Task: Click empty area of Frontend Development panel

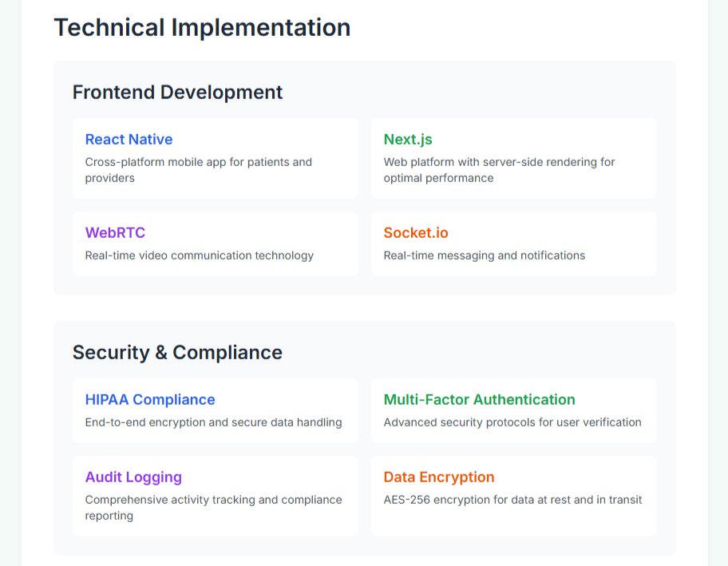Action: click(x=465, y=93)
